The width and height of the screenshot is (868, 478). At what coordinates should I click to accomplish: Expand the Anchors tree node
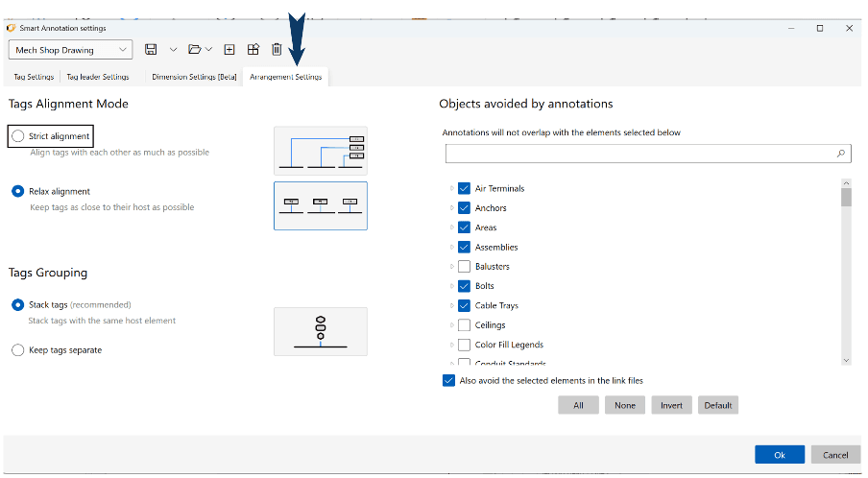pos(451,208)
